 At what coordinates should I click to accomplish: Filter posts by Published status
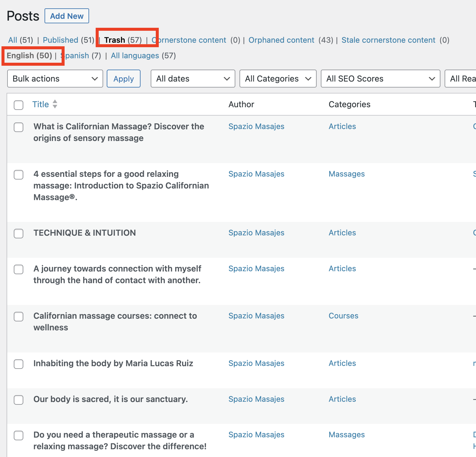pyautogui.click(x=60, y=40)
